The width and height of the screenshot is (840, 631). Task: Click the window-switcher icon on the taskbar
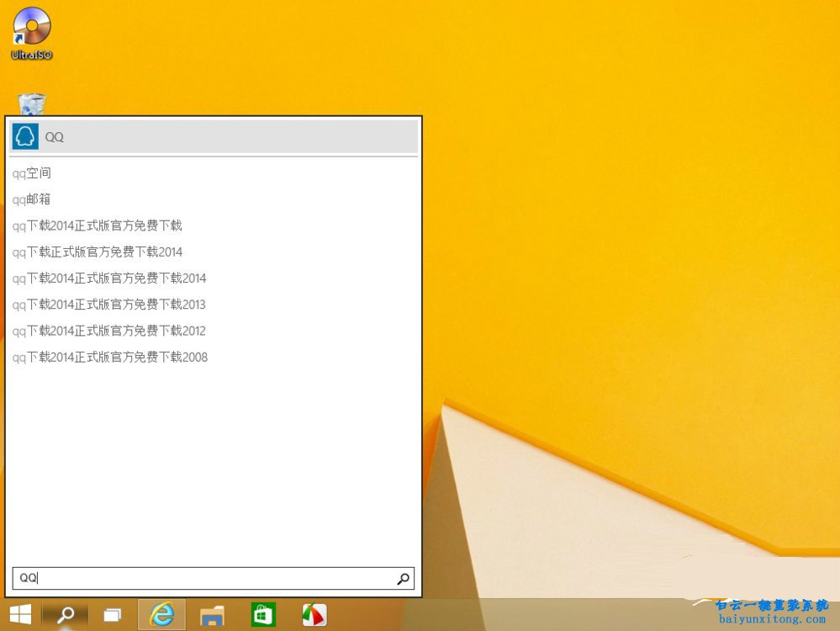click(x=112, y=614)
